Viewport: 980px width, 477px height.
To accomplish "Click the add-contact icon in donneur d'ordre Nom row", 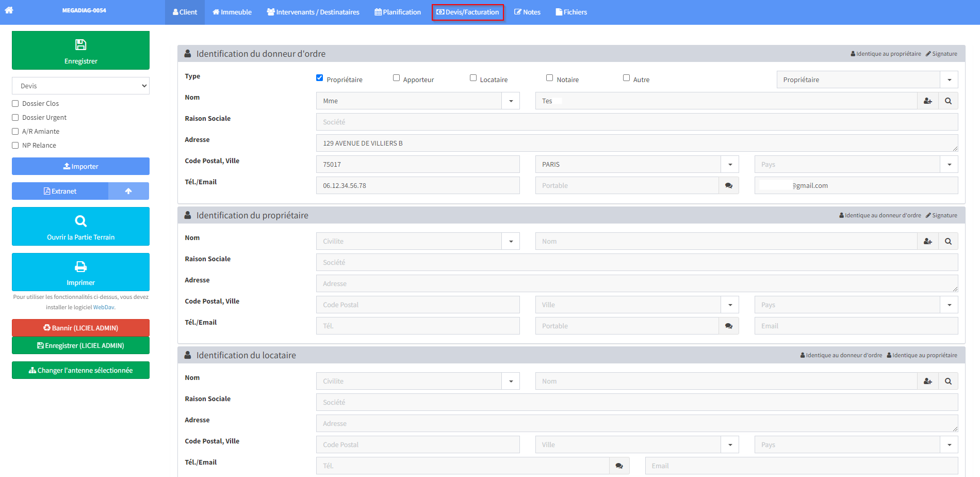I will [x=927, y=101].
